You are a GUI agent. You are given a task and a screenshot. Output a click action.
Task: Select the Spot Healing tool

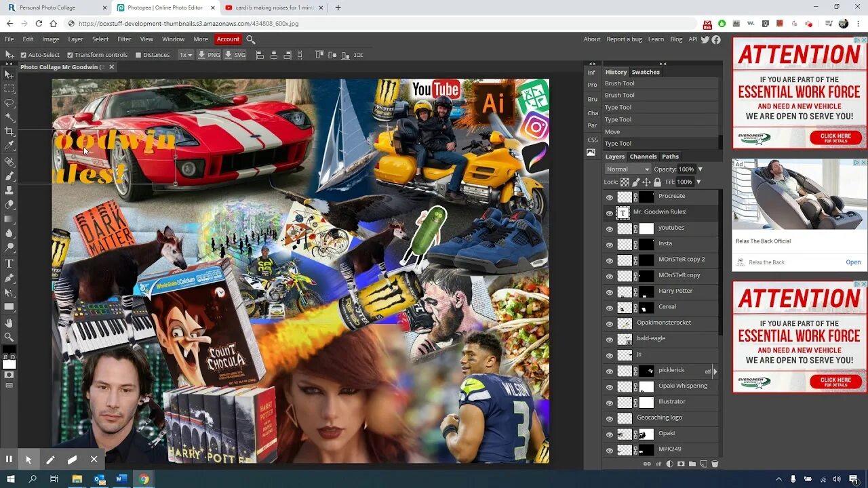(x=9, y=162)
